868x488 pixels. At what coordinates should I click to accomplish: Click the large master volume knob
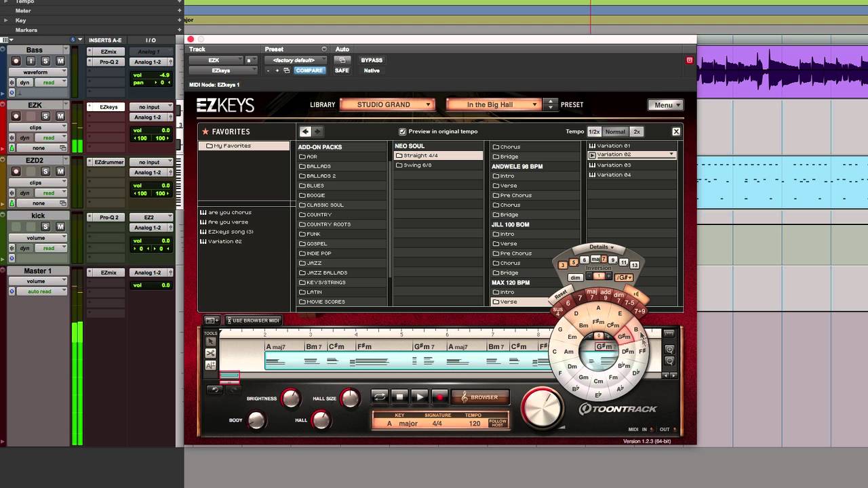542,409
